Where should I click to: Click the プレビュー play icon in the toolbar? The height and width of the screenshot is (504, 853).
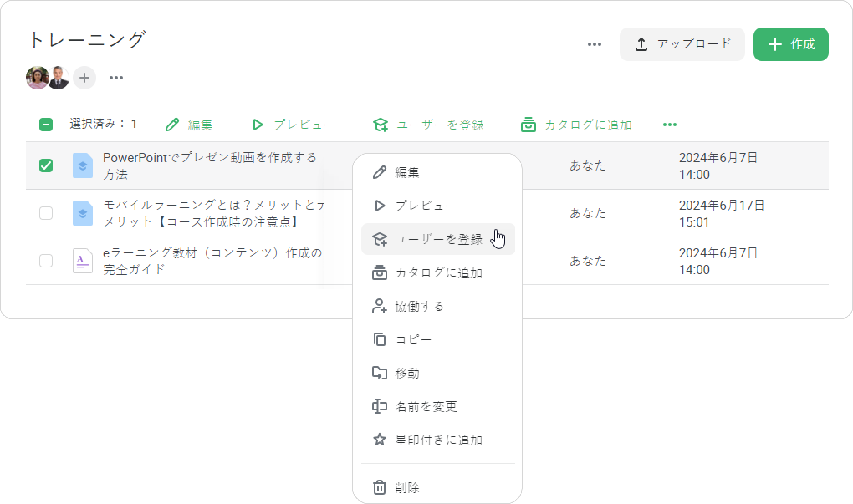point(258,125)
